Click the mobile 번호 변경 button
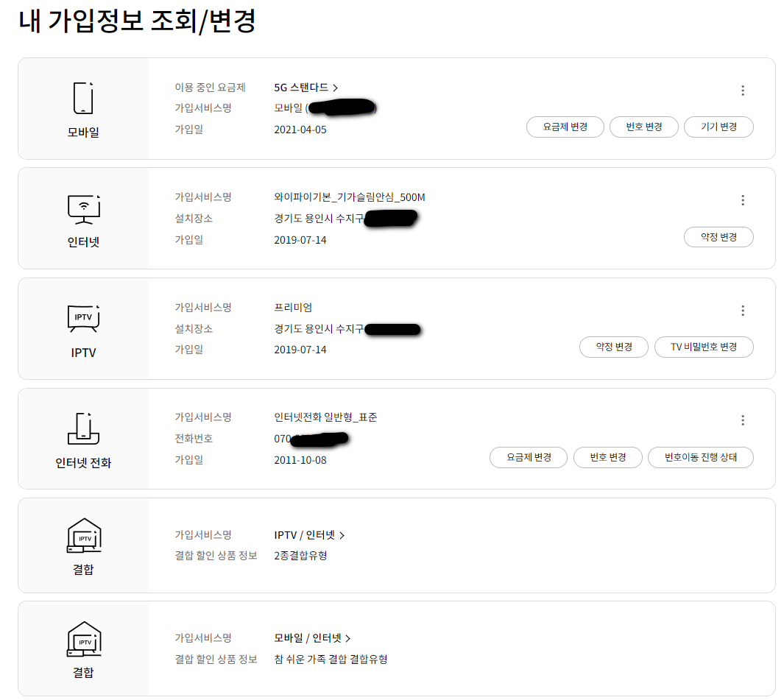This screenshot has width=784, height=700. point(644,127)
